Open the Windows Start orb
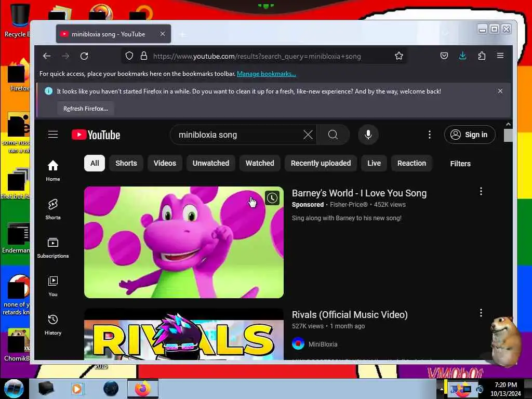This screenshot has width=532, height=399. click(x=14, y=389)
